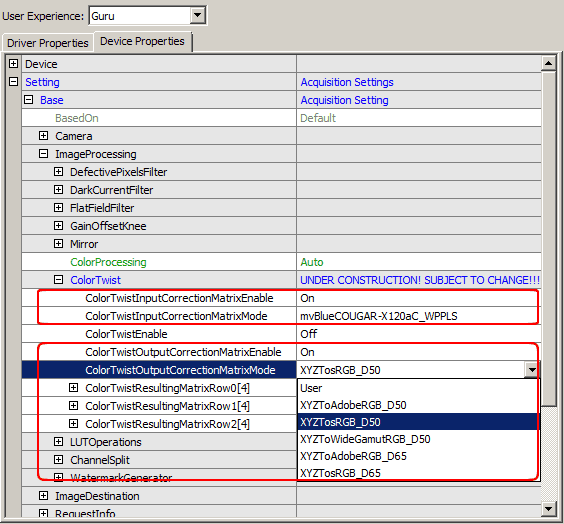564x524 pixels.
Task: Click the Acquisition Settings value
Action: pos(347,82)
